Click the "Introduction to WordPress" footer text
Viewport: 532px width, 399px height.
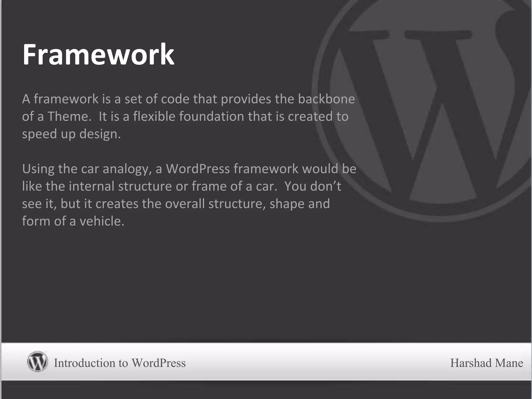(x=119, y=363)
